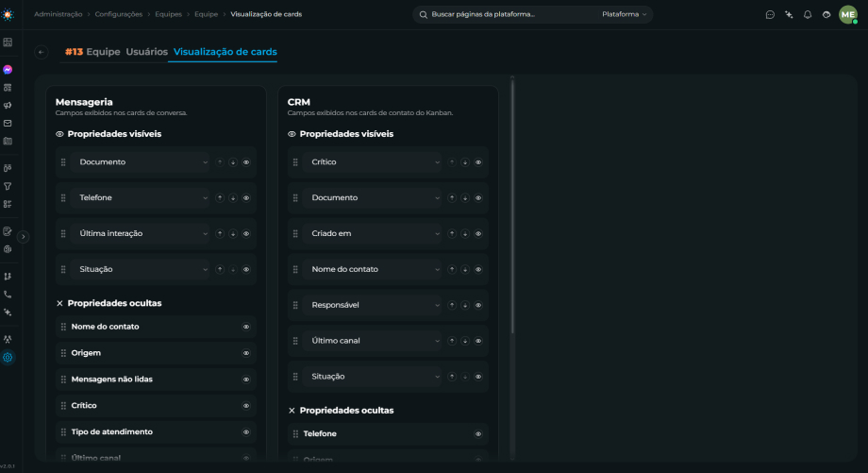Open the phone icon in the sidebar
Screen dimensions: 868x473
coord(8,295)
